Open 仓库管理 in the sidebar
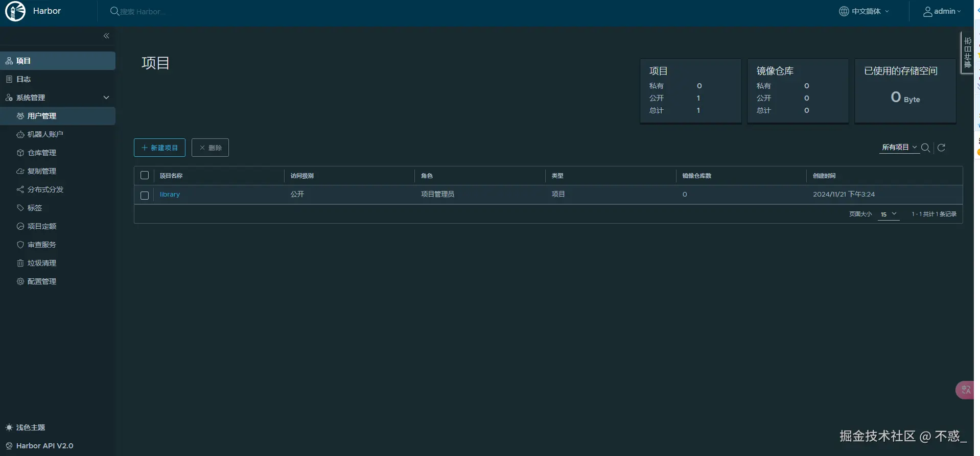The height and width of the screenshot is (456, 980). 58,153
